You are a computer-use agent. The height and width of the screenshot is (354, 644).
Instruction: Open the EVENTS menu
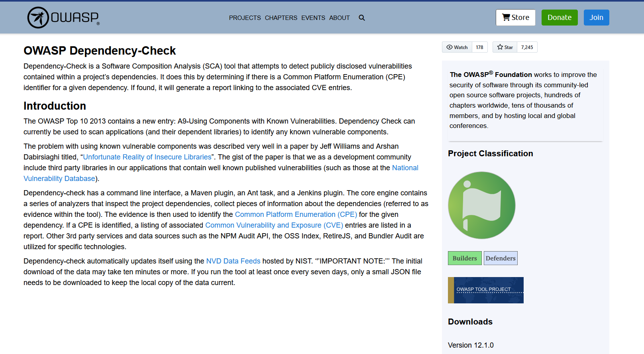pos(313,18)
